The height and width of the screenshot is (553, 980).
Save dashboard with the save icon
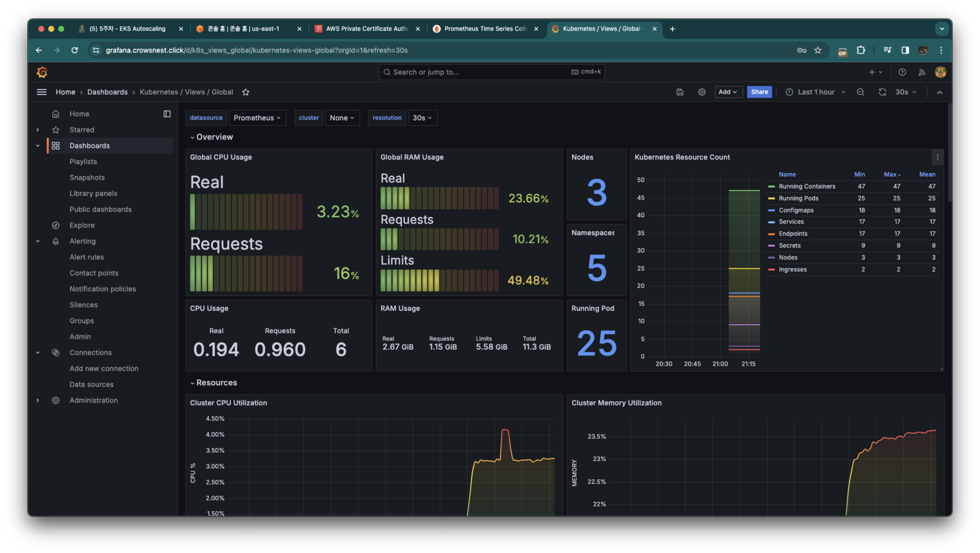point(680,92)
